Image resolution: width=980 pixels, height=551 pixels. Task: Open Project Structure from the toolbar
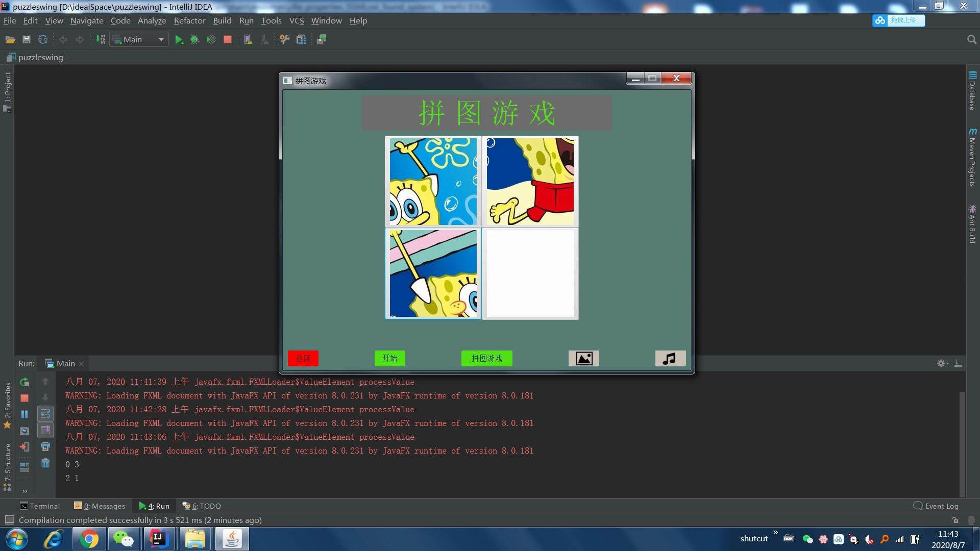[x=301, y=40]
